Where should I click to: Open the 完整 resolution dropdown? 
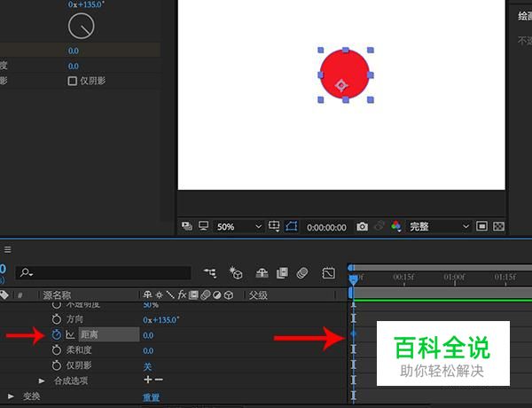pyautogui.click(x=439, y=226)
